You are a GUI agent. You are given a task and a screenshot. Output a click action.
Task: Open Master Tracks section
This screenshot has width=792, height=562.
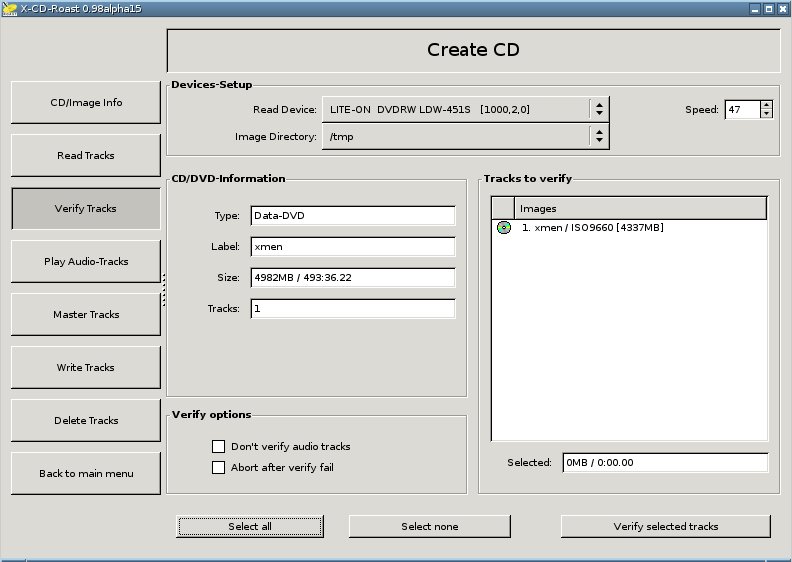(86, 315)
